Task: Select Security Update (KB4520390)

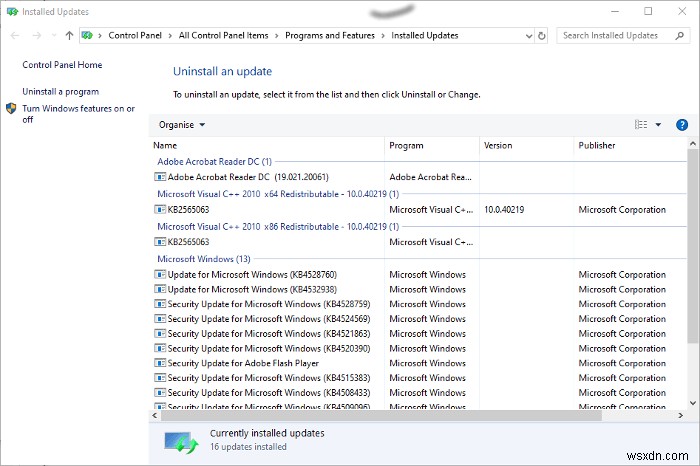Action: (x=269, y=348)
